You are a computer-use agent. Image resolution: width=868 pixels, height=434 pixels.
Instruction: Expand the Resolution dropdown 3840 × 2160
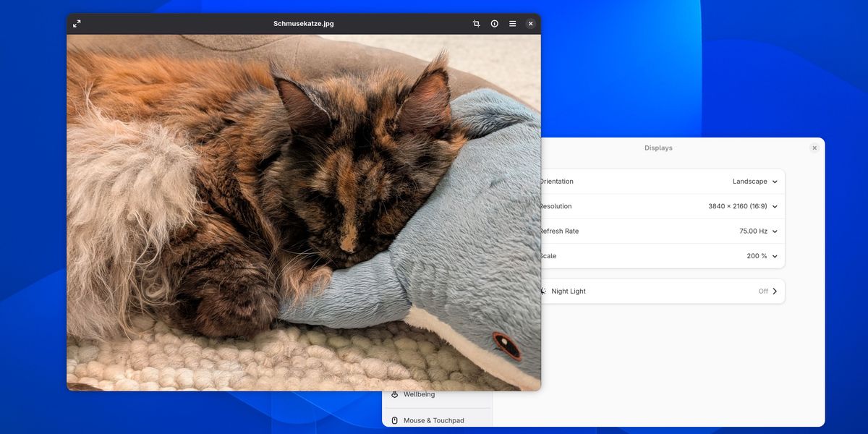(743, 206)
